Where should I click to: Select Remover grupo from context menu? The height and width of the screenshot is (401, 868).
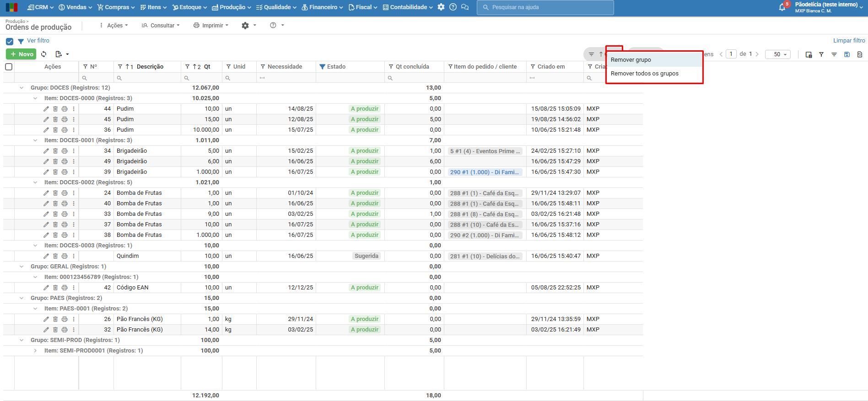pos(631,60)
